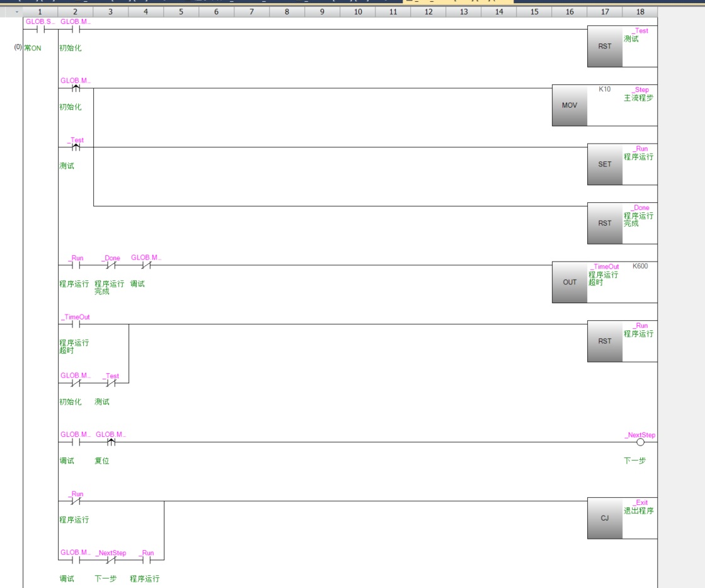Click the step number (0) label

(x=18, y=47)
